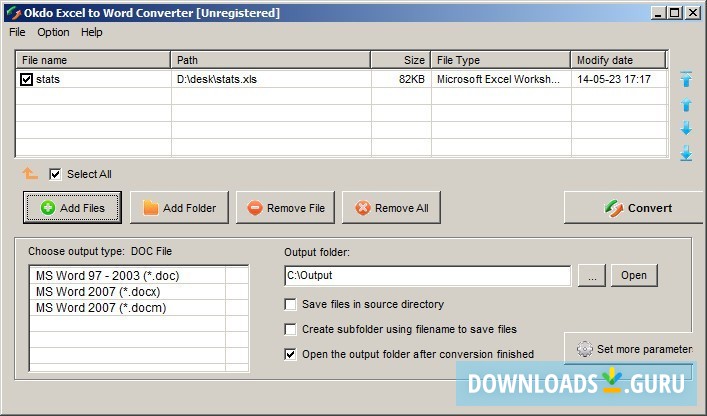Select MS Word 97 - 2003 (*.doc) output

(127, 275)
